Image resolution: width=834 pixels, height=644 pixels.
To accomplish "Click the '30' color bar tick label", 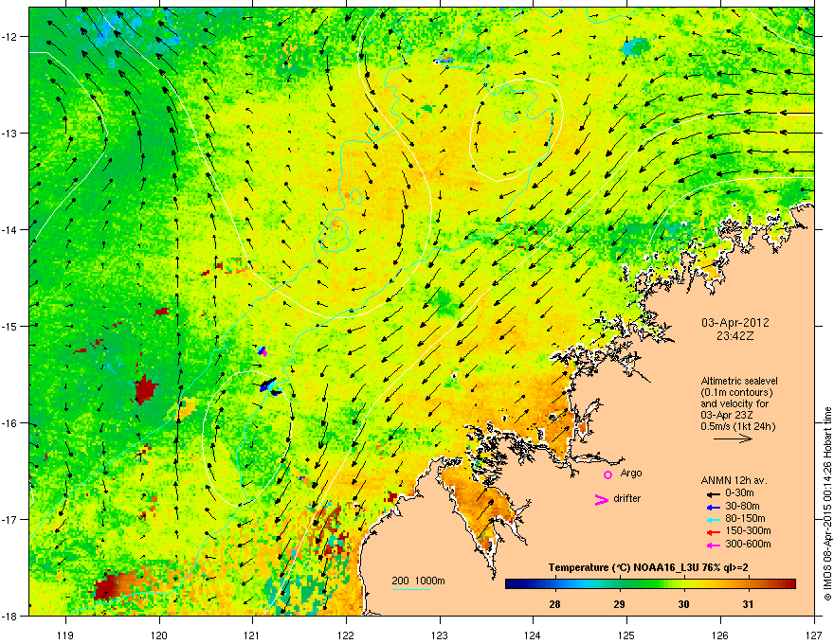I will 683,604.
